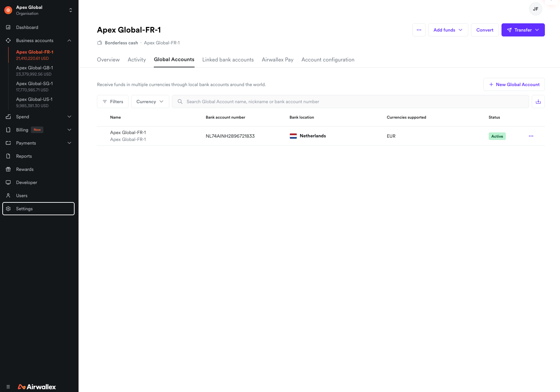Click the Developer monitor icon
The image size is (560, 392).
pyautogui.click(x=8, y=182)
